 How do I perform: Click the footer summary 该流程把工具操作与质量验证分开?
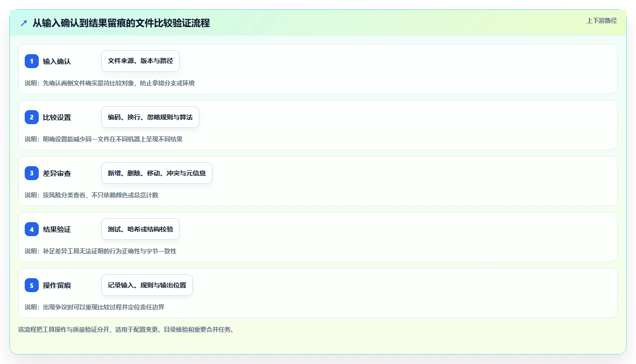(x=63, y=329)
